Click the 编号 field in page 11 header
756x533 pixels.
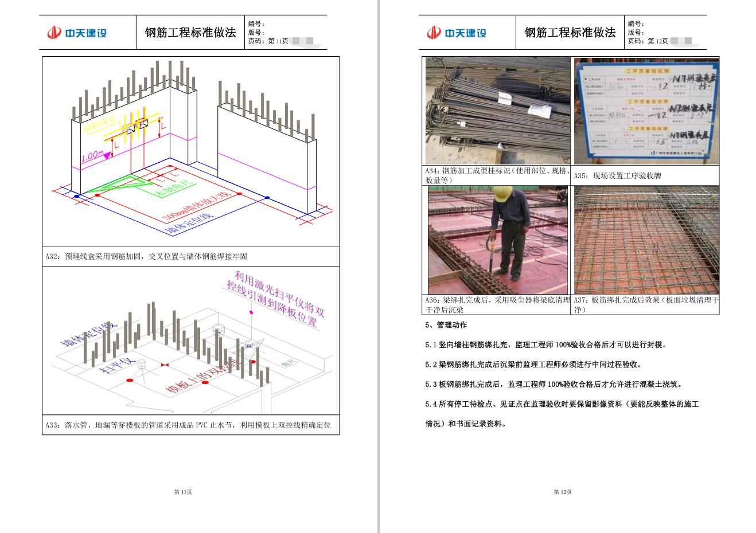click(x=256, y=24)
